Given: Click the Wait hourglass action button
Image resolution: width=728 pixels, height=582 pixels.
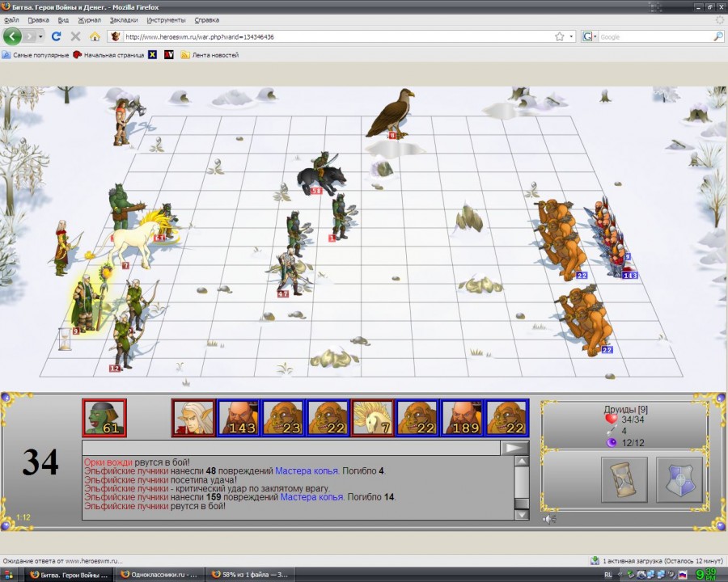Looking at the screenshot, I should point(624,479).
